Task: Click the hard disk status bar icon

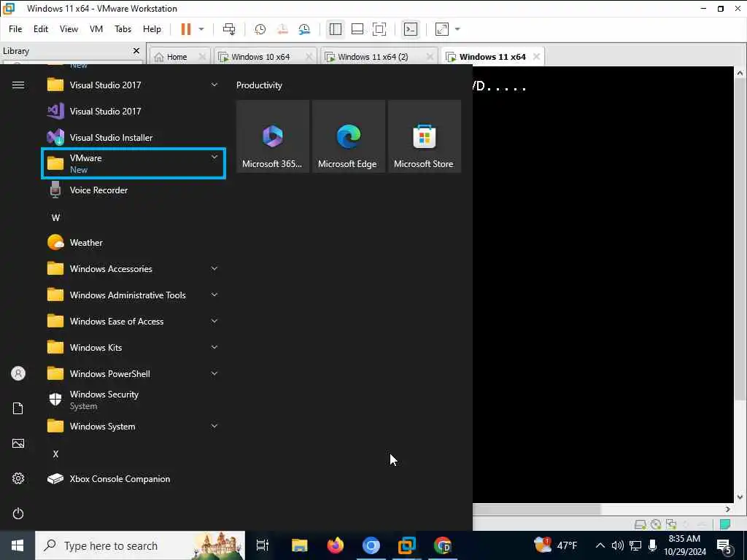Action: click(x=640, y=524)
